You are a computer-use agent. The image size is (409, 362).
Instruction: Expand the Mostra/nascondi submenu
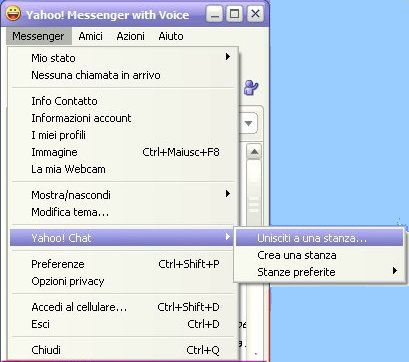[x=123, y=195]
